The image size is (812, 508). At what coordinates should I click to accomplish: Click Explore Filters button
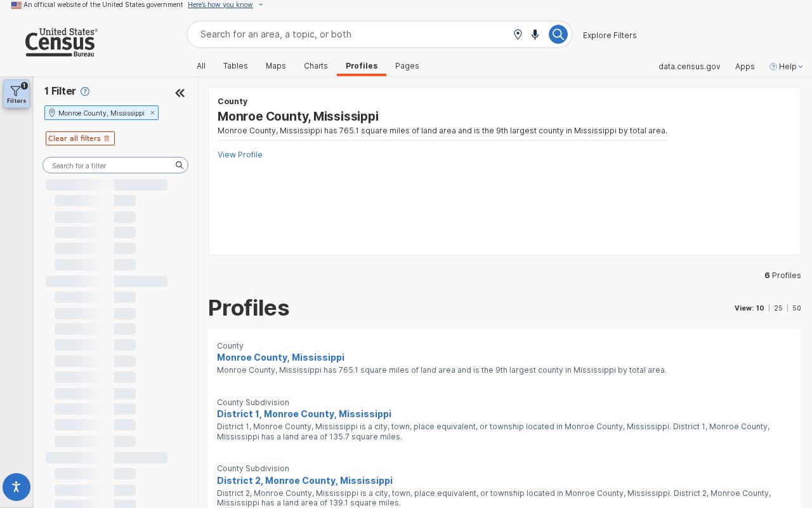pyautogui.click(x=610, y=35)
